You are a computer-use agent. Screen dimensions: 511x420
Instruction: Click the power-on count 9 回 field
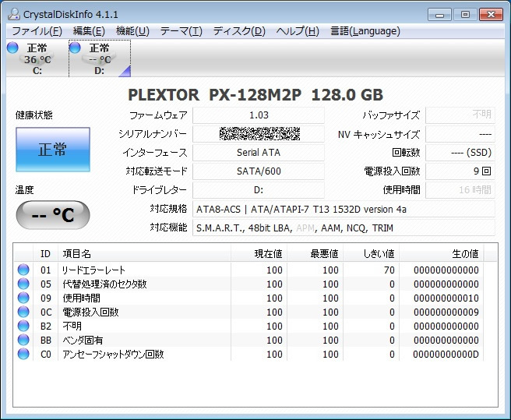point(460,171)
